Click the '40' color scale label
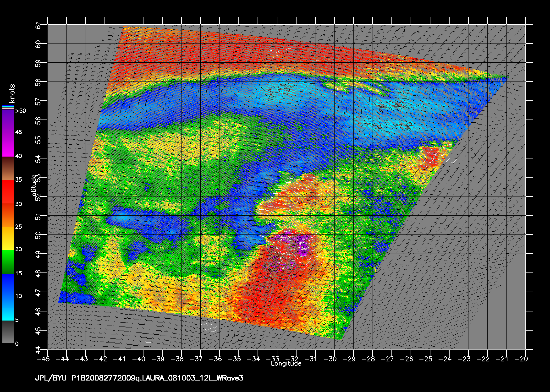 (19, 156)
